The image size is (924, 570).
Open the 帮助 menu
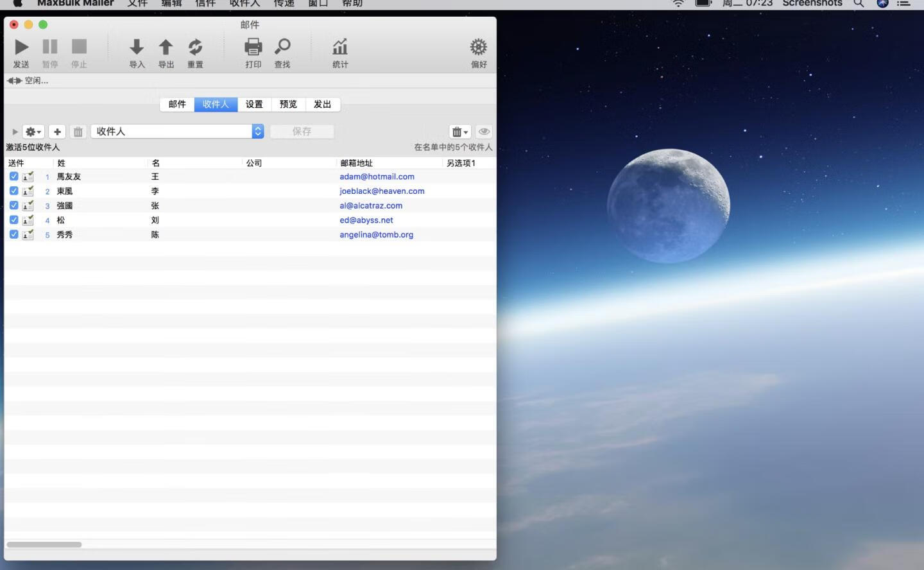352,3
